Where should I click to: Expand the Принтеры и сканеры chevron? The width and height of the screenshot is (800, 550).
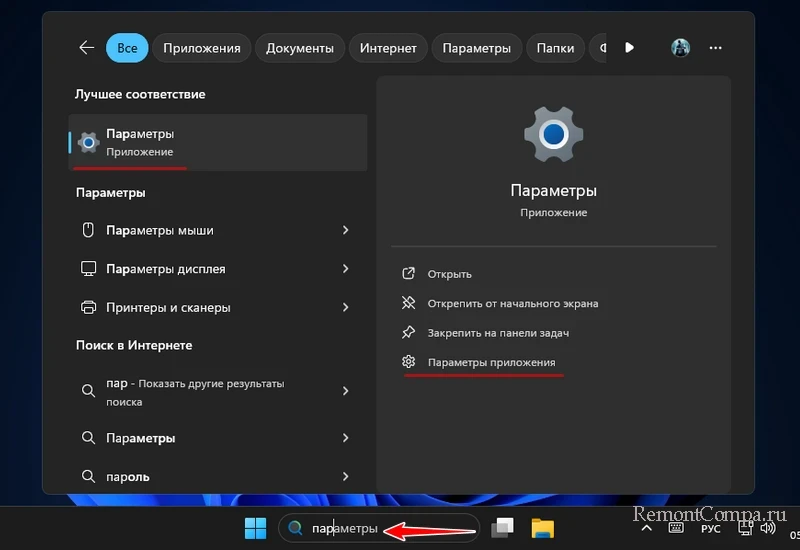(x=345, y=307)
